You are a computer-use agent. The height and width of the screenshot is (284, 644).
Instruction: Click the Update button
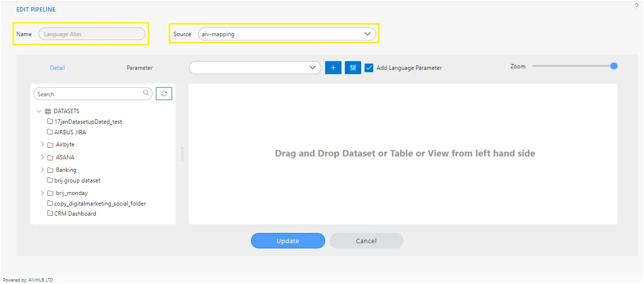click(x=288, y=241)
